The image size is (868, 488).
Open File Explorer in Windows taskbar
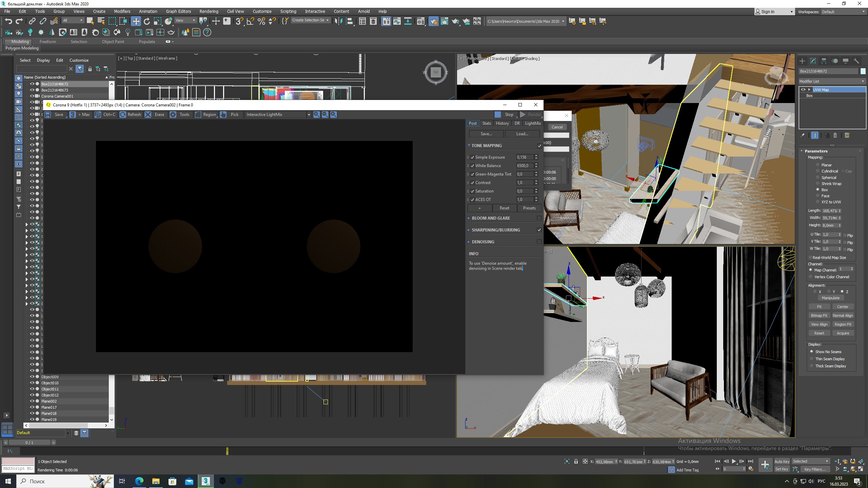pyautogui.click(x=156, y=481)
